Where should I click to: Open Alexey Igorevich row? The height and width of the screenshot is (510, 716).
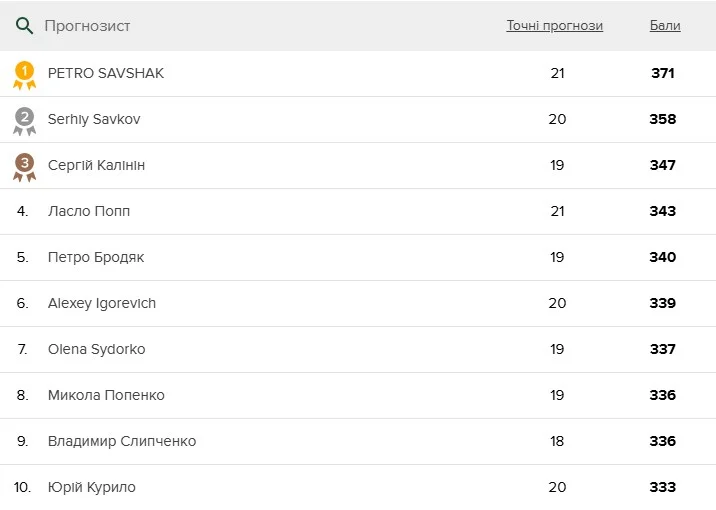tap(102, 304)
